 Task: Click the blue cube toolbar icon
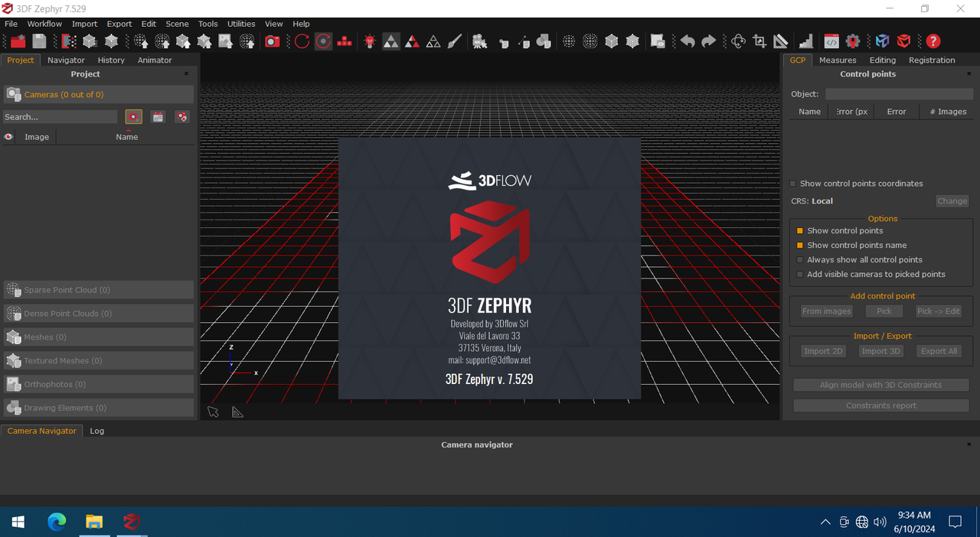[883, 41]
